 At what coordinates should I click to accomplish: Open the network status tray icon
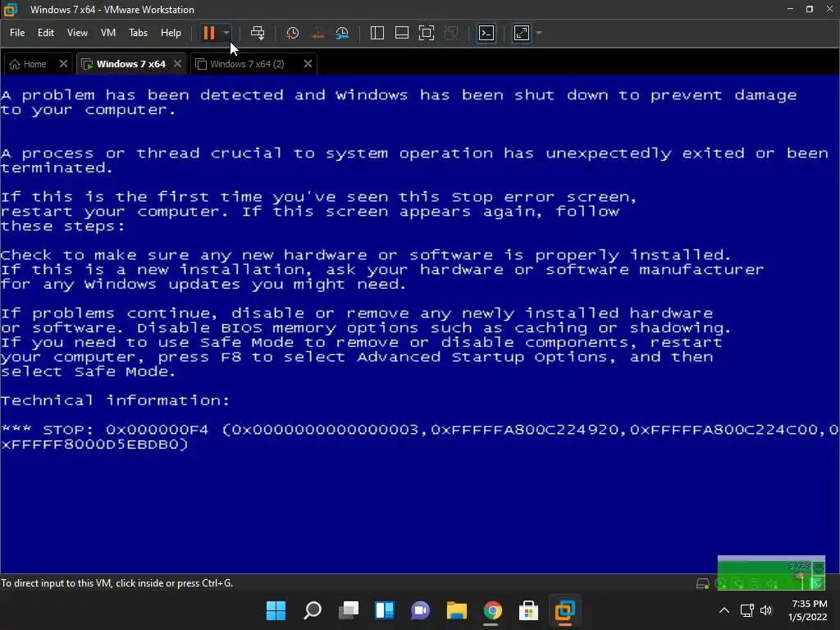tap(746, 610)
